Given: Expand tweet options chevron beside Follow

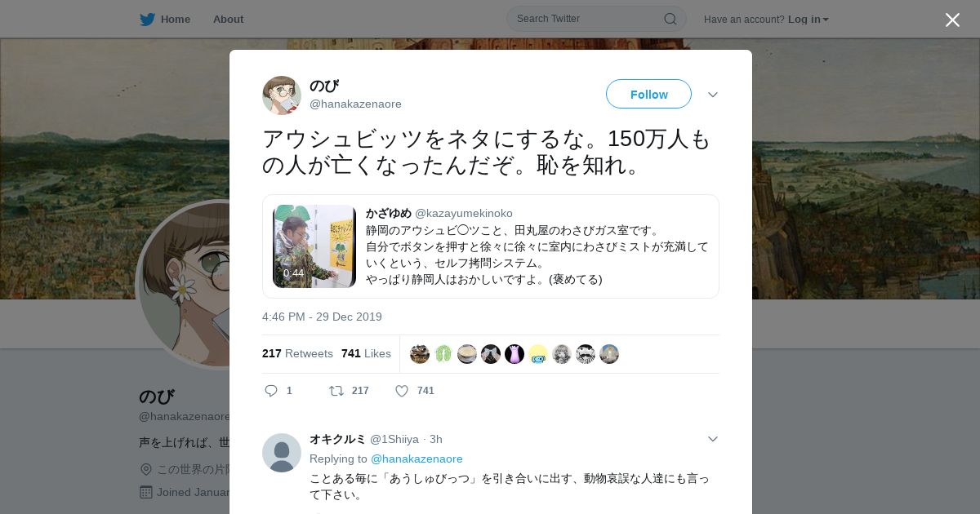Looking at the screenshot, I should (713, 95).
